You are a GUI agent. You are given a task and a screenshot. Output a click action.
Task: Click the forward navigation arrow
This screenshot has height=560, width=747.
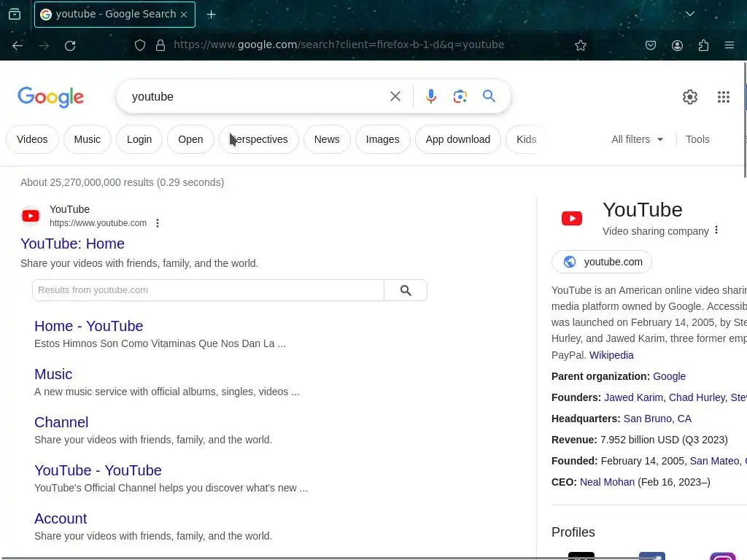pyautogui.click(x=44, y=45)
